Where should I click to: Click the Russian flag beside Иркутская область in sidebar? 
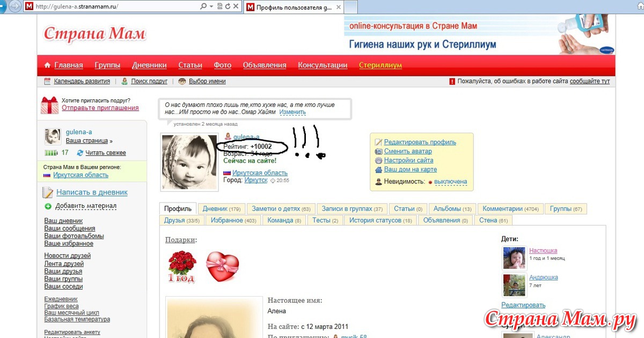point(47,175)
